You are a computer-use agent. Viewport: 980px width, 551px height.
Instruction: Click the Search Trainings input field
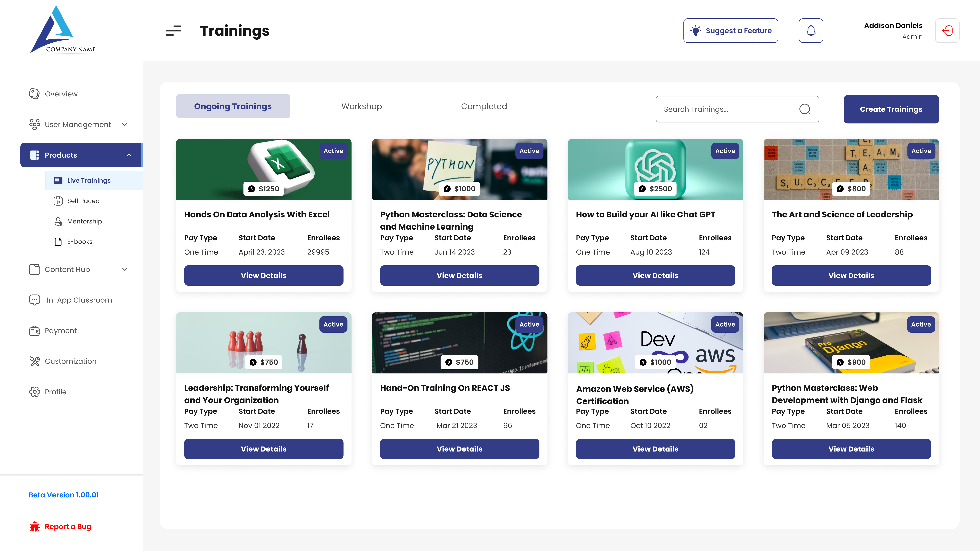click(727, 109)
